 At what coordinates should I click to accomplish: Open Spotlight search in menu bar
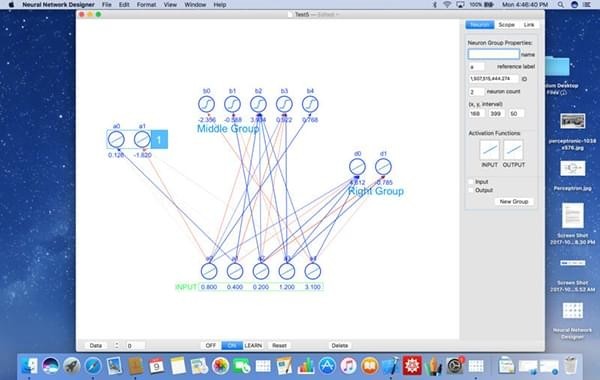click(561, 5)
